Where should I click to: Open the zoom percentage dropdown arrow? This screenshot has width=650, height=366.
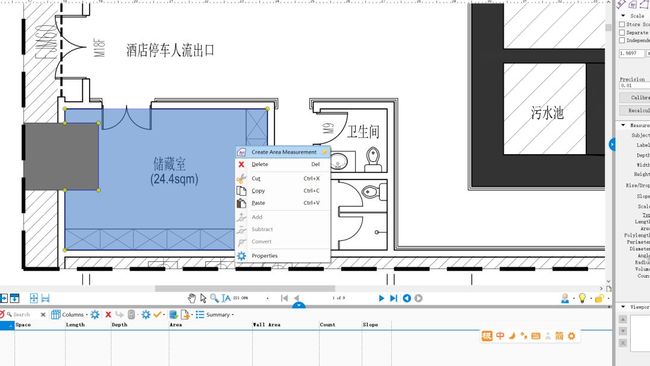[267, 298]
